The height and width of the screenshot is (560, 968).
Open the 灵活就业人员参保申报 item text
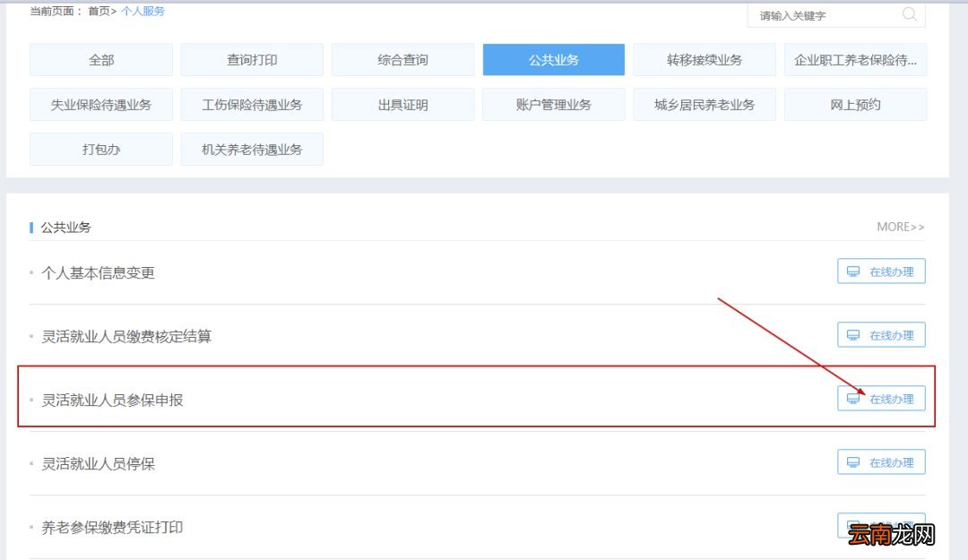tap(112, 401)
